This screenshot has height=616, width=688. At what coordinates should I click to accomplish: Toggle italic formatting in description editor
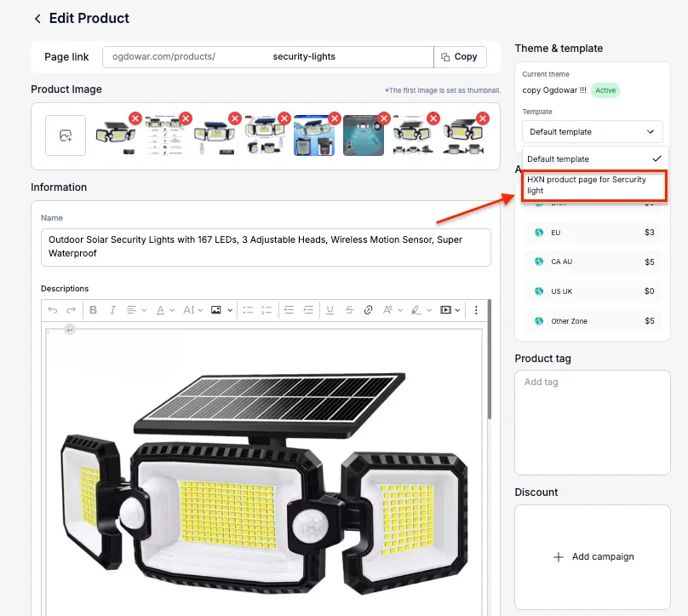(x=112, y=310)
